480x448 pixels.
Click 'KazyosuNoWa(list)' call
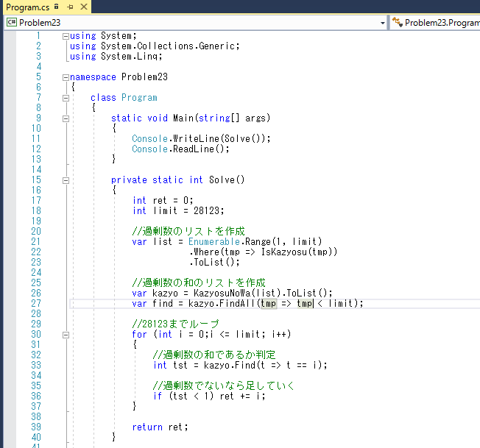237,294
